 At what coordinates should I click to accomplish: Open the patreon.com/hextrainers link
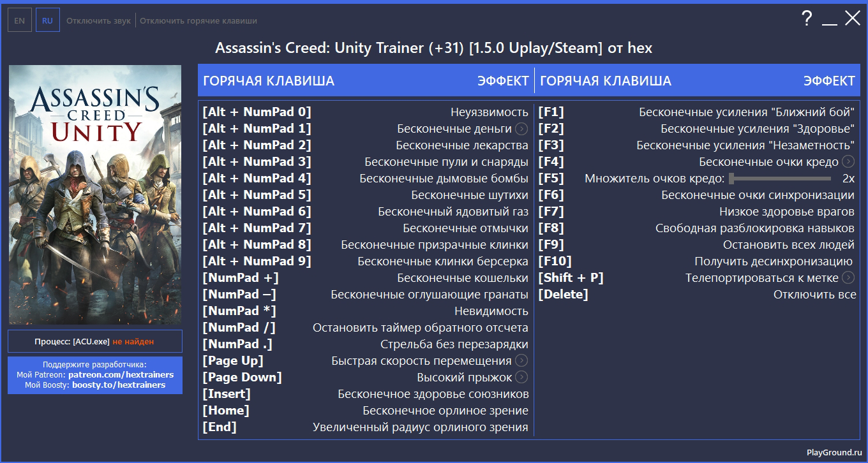[121, 375]
